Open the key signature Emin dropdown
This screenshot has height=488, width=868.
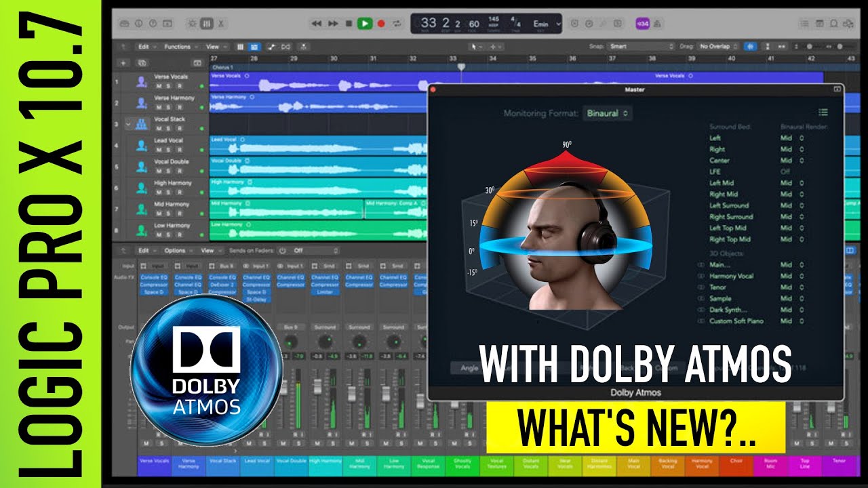(546, 24)
